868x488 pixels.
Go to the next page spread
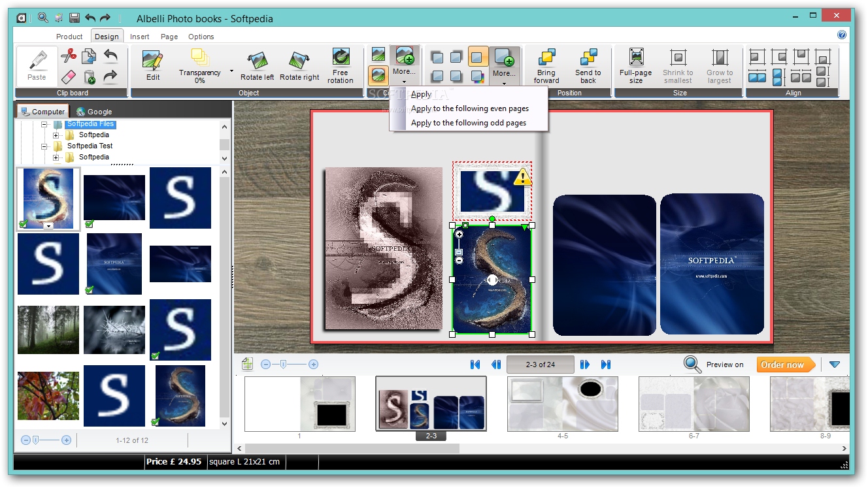(x=585, y=365)
